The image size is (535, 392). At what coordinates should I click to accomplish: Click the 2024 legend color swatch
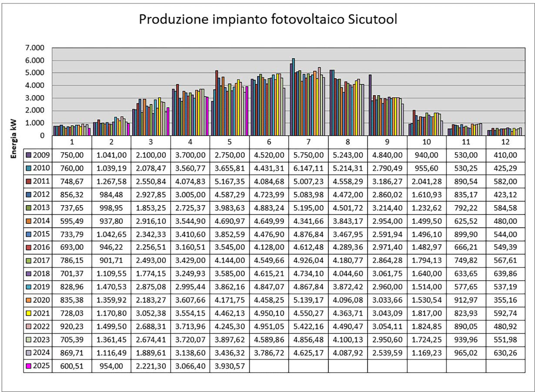(28, 353)
